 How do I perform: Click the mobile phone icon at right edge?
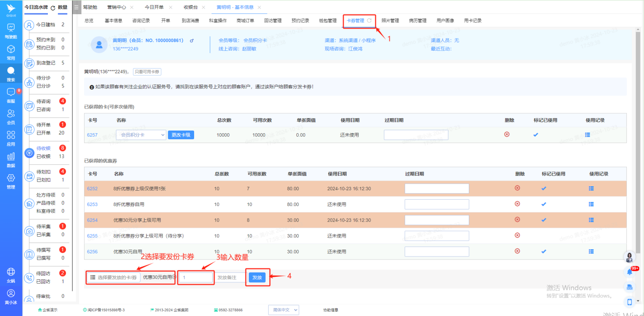pos(630,302)
